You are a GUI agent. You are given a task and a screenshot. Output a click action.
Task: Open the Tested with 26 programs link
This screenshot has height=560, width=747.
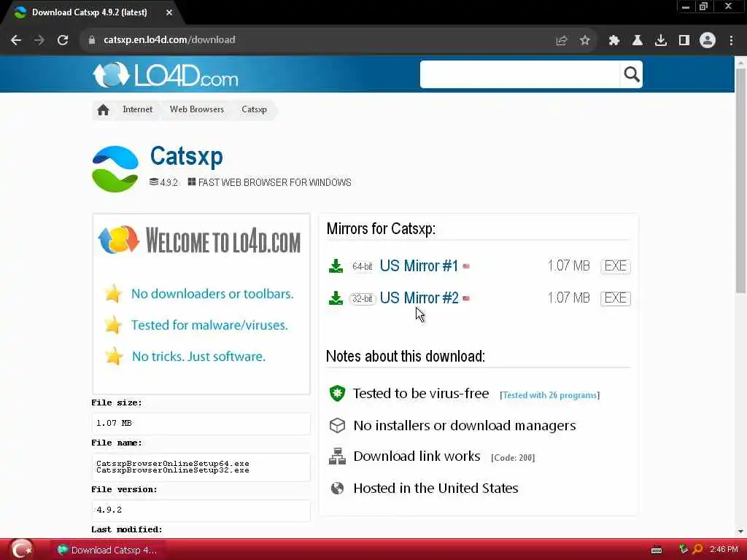(550, 395)
